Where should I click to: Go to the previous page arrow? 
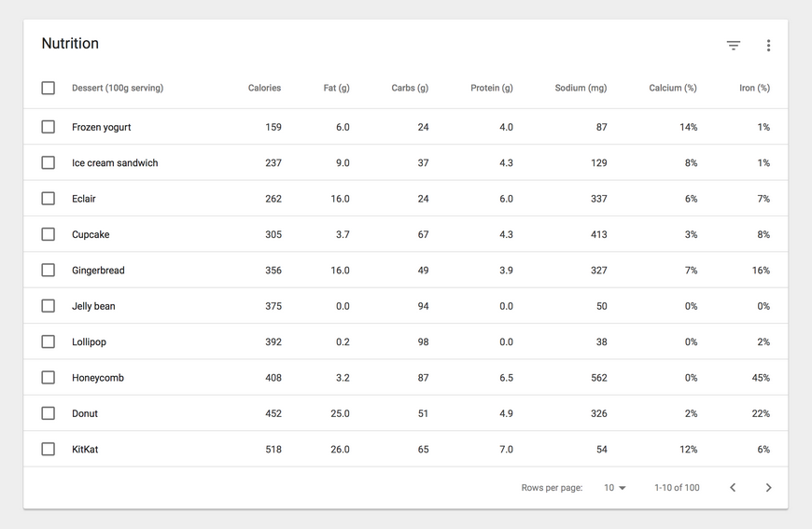click(733, 488)
